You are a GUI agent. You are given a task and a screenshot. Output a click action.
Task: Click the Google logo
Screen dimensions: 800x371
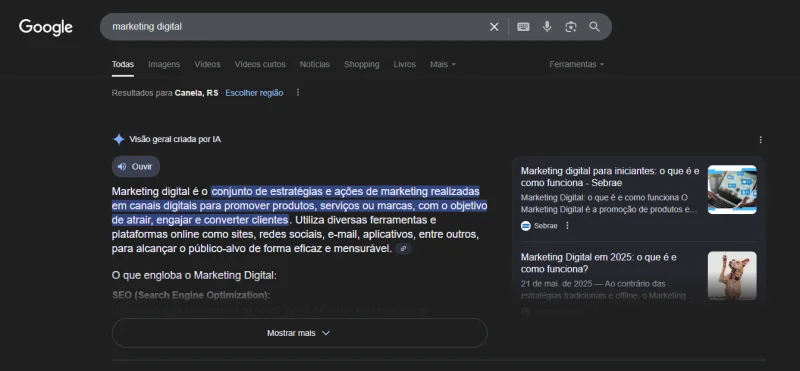[x=46, y=27]
